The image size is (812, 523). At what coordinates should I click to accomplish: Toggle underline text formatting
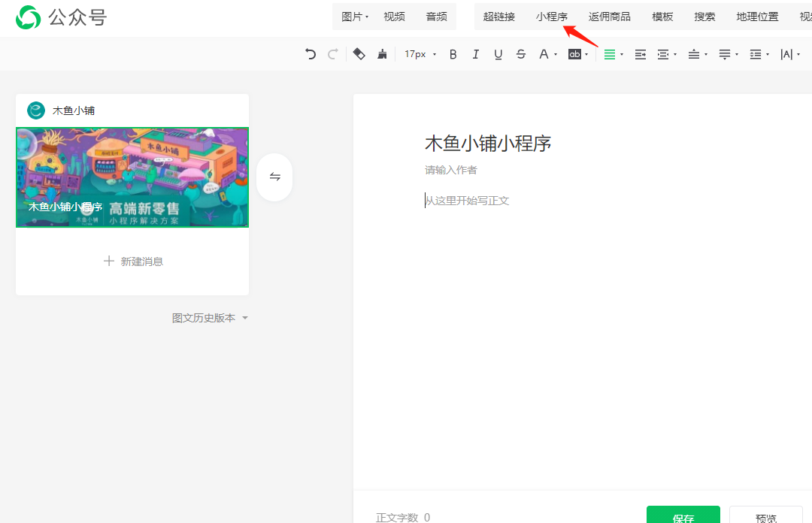498,54
